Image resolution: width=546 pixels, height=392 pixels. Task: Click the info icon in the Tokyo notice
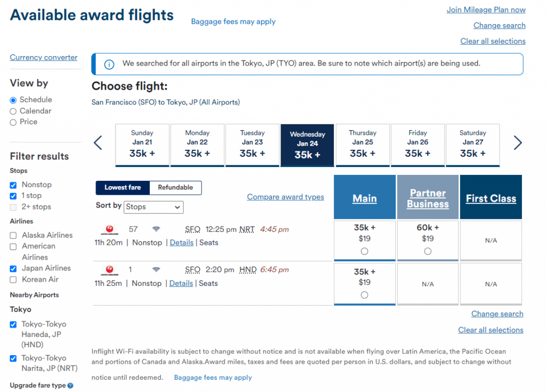click(109, 64)
